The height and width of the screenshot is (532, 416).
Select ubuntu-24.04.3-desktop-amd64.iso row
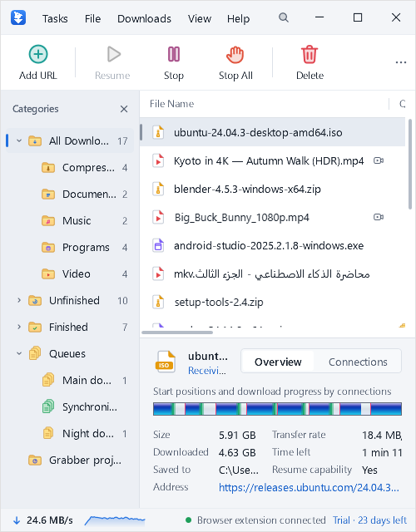click(272, 132)
